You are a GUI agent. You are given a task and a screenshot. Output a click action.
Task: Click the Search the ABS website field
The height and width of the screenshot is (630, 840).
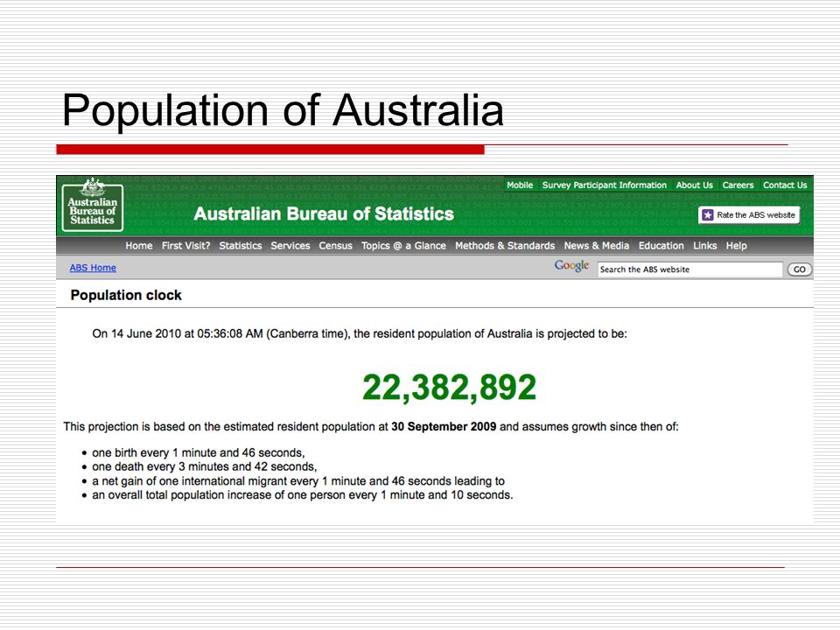point(690,269)
